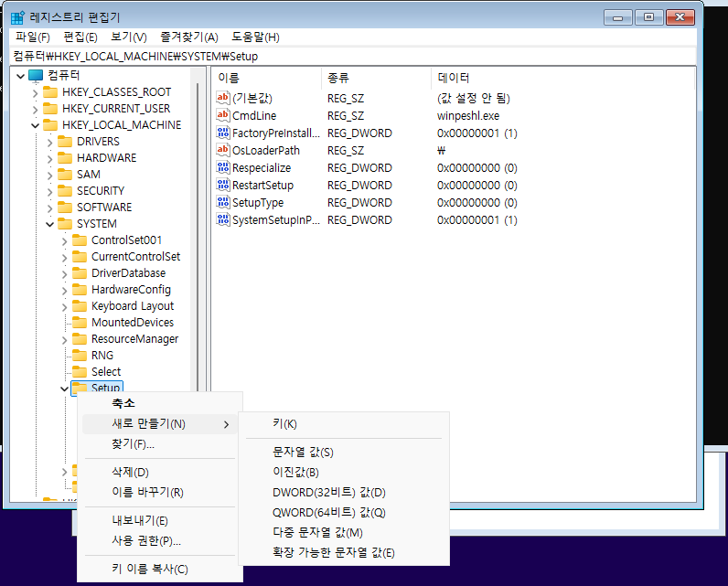Click the MountedDevices folder icon
Image resolution: width=728 pixels, height=586 pixels.
click(x=80, y=322)
